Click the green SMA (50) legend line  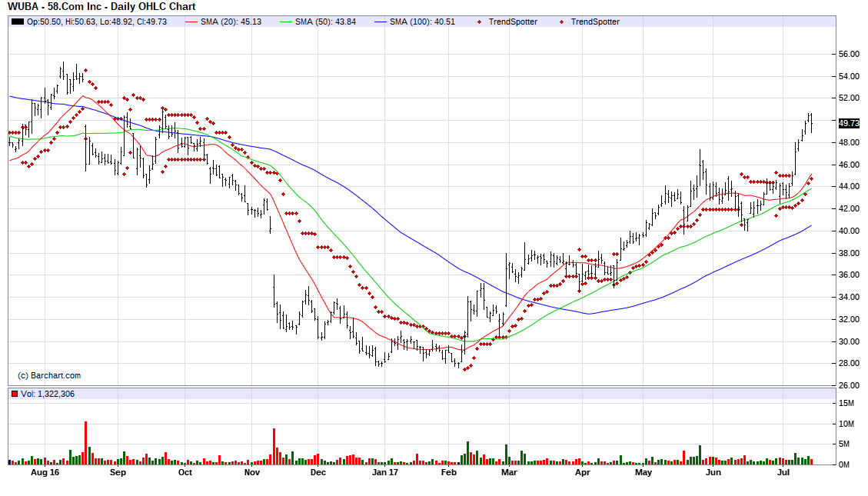click(286, 22)
